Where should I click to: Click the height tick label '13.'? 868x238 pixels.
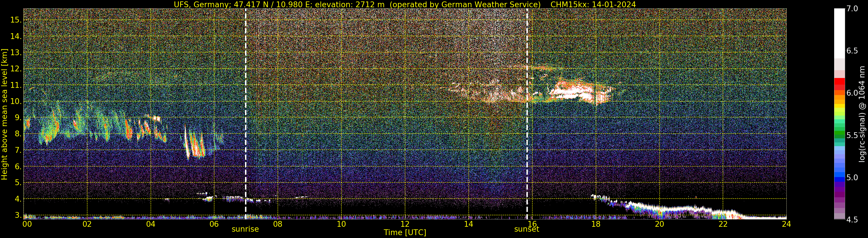pyautogui.click(x=16, y=53)
